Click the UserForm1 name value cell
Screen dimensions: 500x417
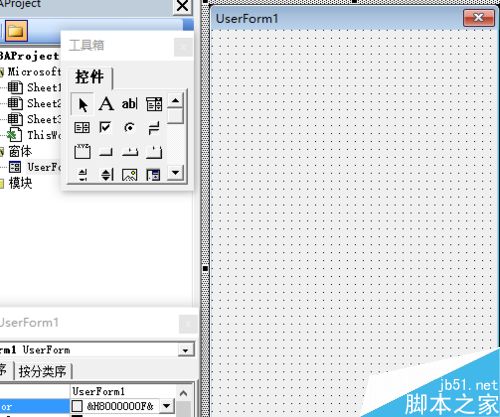(123, 391)
